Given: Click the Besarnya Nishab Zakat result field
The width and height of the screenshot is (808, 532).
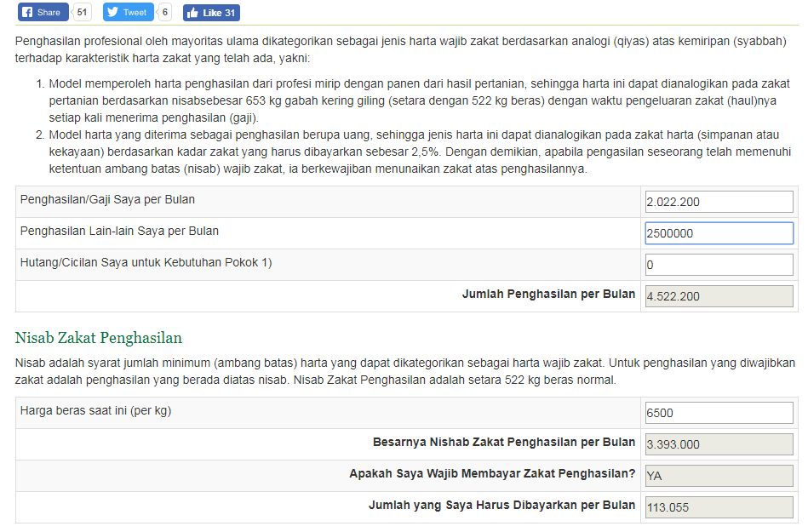Looking at the screenshot, I should [719, 444].
